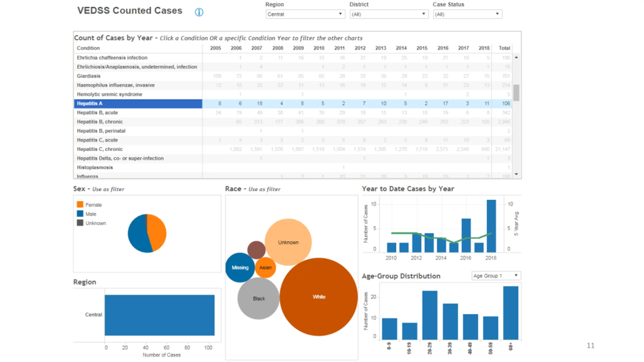Viewport: 644px width, 362px height.
Task: Click the table scroll up arrow
Action: [516, 58]
